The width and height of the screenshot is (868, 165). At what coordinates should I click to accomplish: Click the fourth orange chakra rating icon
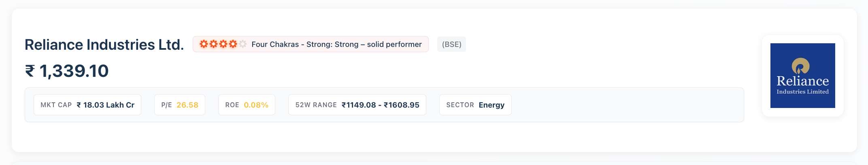233,44
